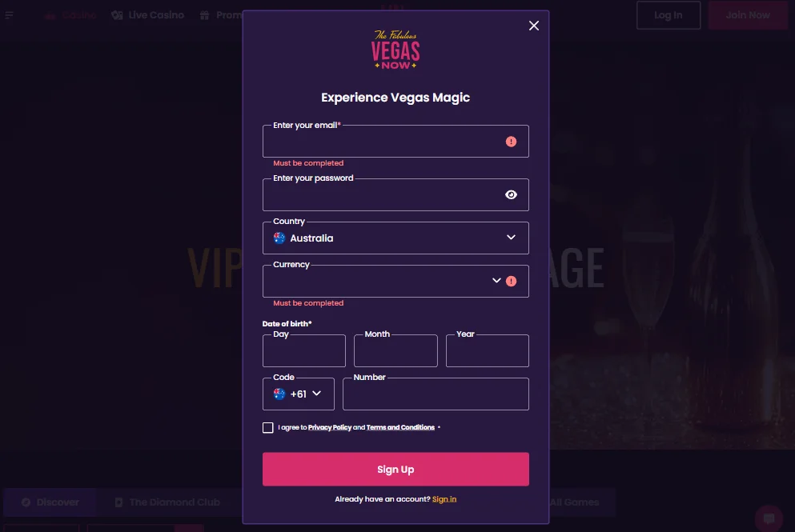Open the hamburger navigation menu
Viewport: 795px width, 532px height.
pos(9,14)
